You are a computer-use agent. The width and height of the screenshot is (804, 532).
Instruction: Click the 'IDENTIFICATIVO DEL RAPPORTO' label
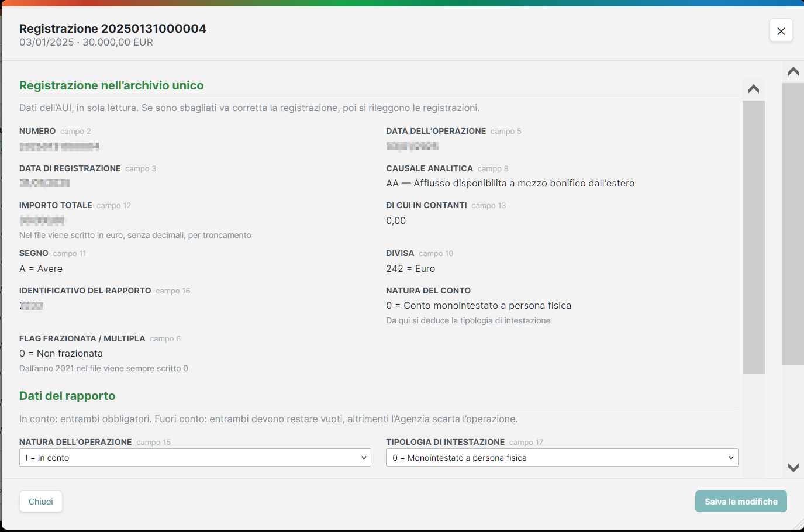coord(85,291)
